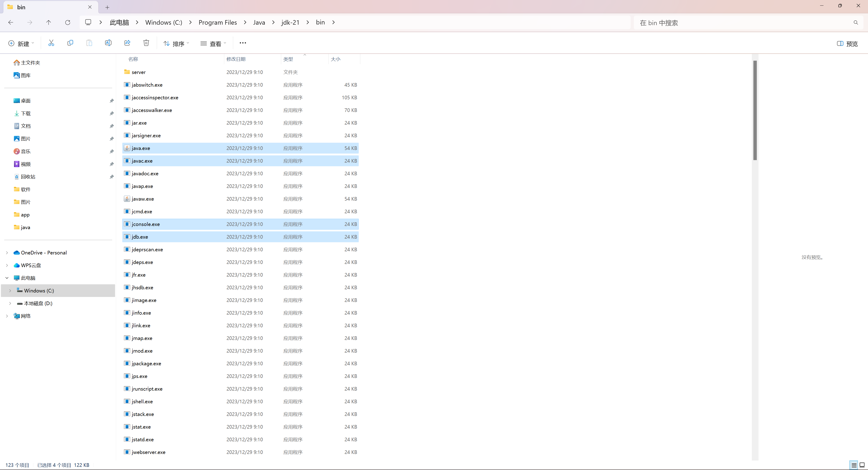Viewport: 868px width, 470px height.
Task: Click the Share icon in toolbar
Action: (x=127, y=43)
